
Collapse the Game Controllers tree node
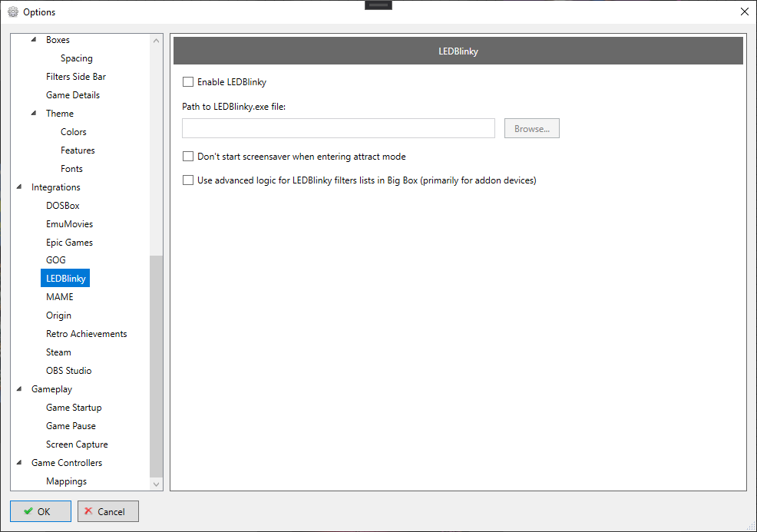click(x=19, y=462)
